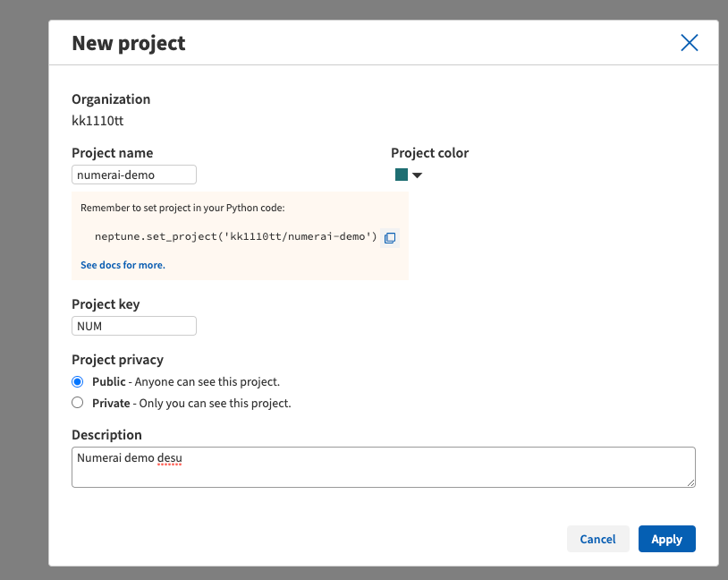Click the neptune.set_project code text
This screenshot has width=728, height=580.
point(236,236)
